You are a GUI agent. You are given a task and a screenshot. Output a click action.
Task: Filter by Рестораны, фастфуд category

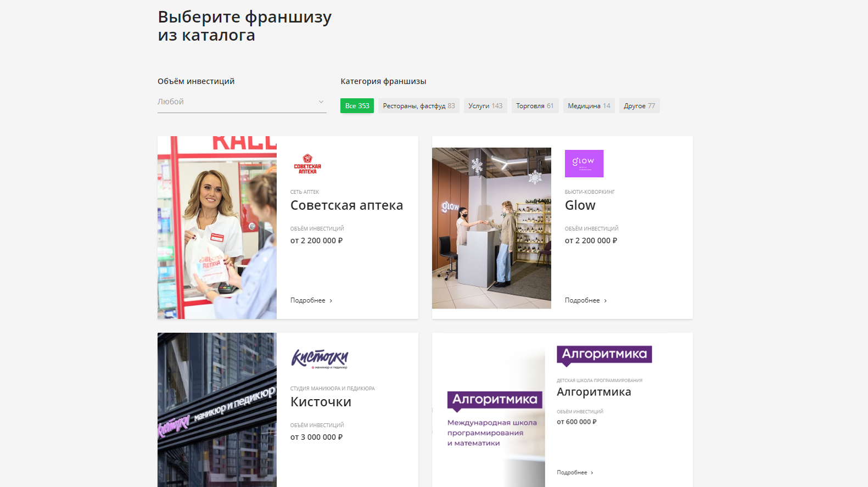(x=419, y=106)
